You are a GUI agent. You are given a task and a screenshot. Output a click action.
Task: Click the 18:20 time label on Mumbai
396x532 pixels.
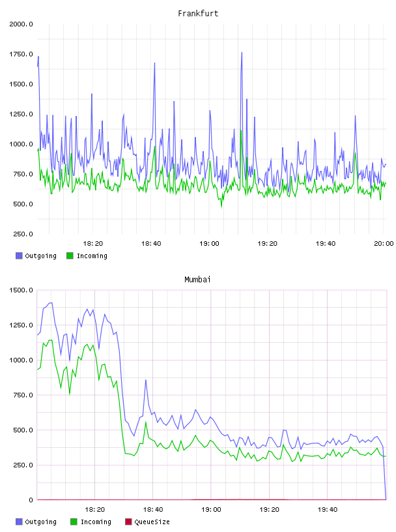point(94,510)
